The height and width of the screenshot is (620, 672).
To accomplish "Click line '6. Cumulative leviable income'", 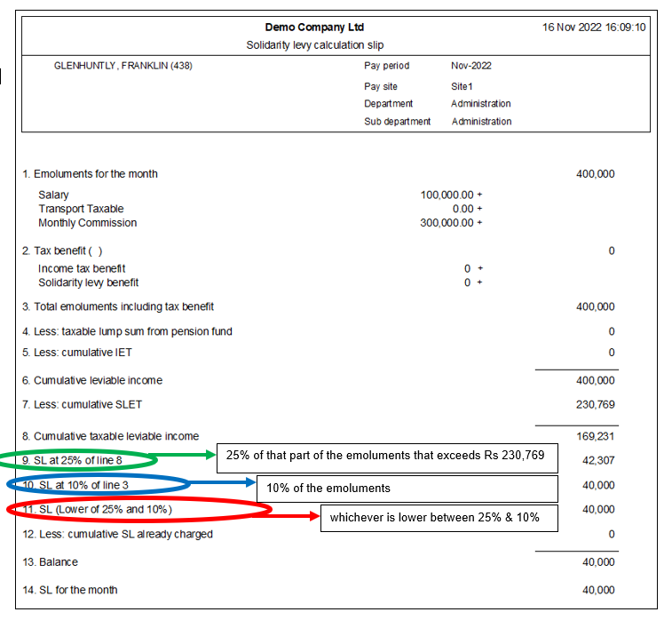I will 92,381.
